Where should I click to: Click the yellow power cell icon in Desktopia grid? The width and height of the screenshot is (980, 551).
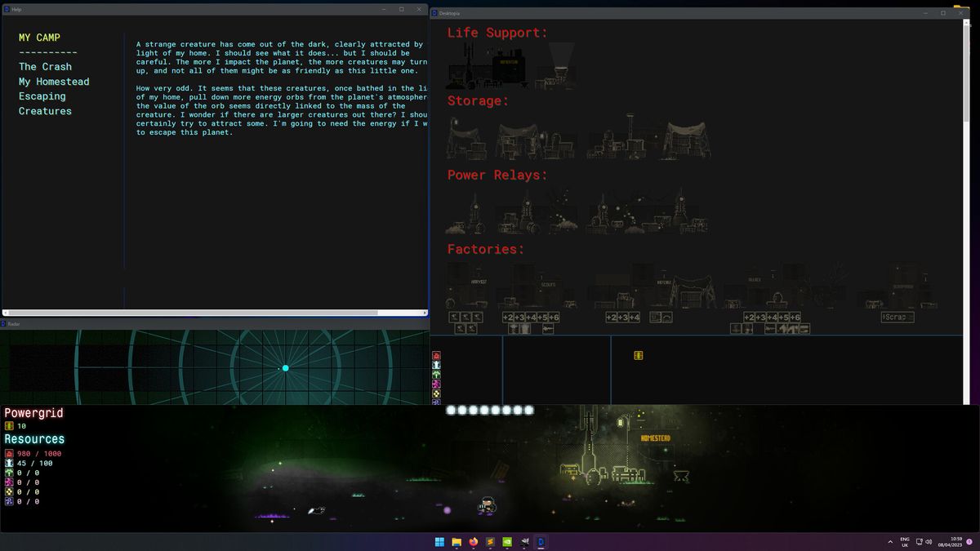click(x=639, y=355)
